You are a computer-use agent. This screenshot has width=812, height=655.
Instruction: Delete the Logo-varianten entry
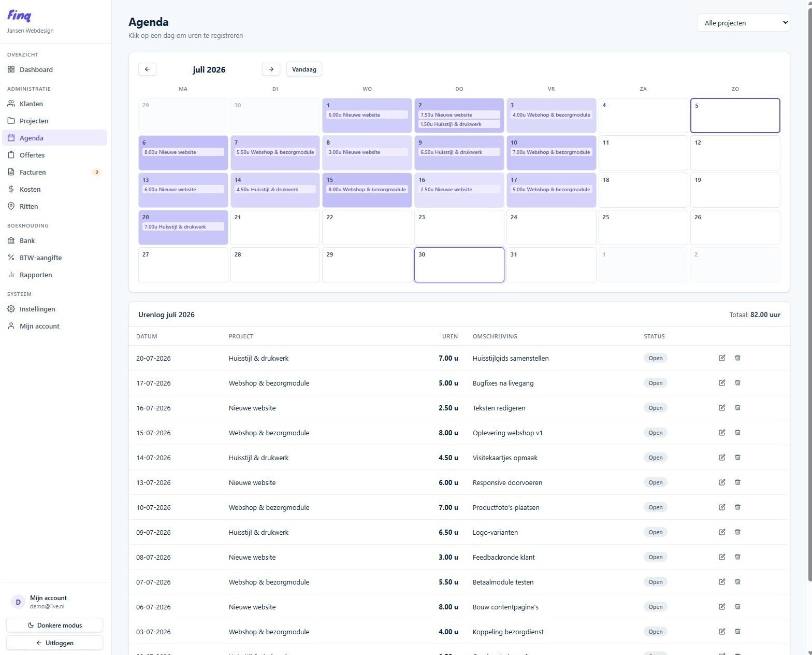click(x=737, y=532)
